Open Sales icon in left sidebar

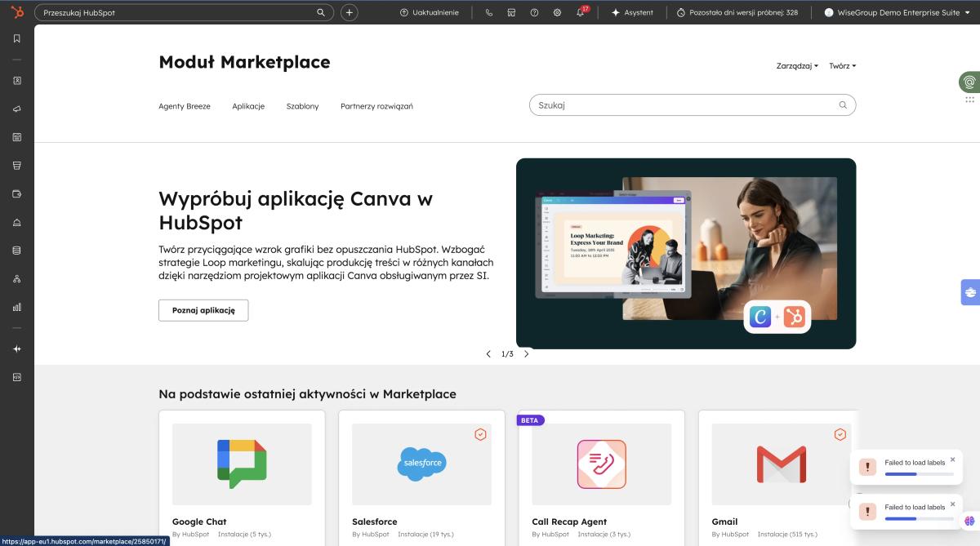(17, 166)
